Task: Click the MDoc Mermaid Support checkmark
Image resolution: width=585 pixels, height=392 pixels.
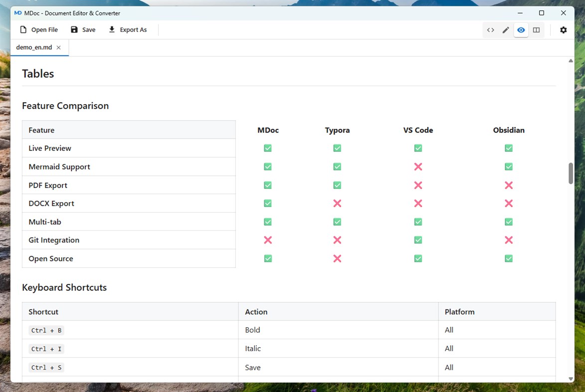Action: point(268,166)
